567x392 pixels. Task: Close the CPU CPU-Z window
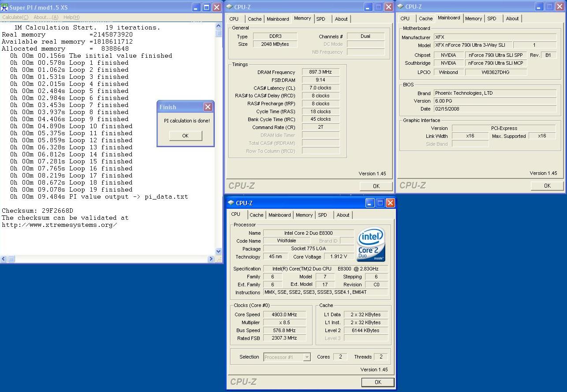click(390, 203)
